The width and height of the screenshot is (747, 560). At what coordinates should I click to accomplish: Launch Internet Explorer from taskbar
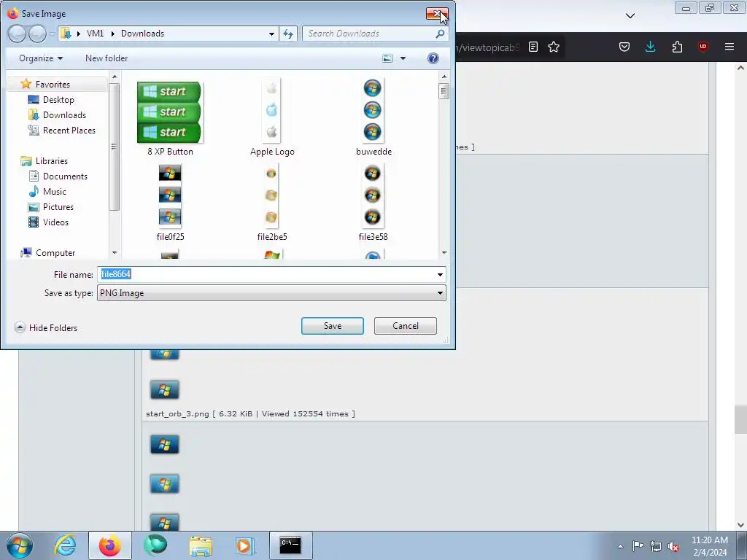click(65, 545)
